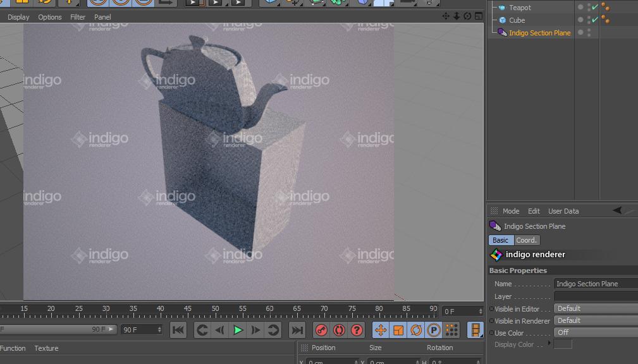Click the Section Plane icon in object list

[502, 32]
